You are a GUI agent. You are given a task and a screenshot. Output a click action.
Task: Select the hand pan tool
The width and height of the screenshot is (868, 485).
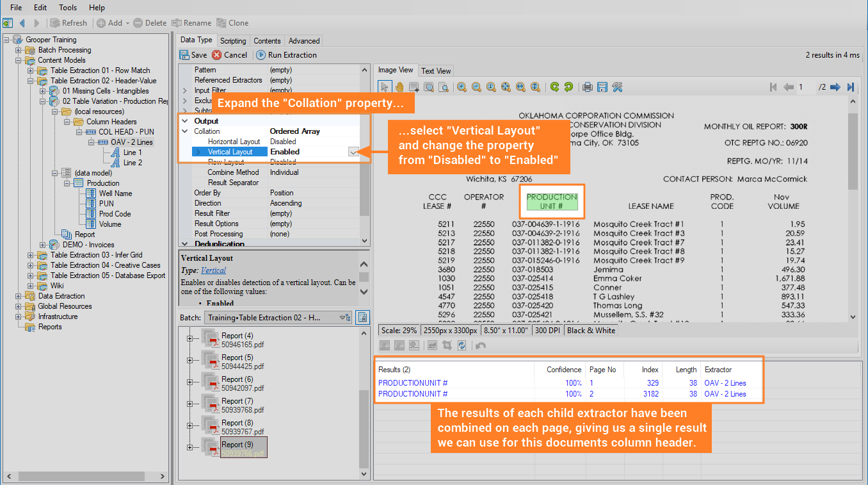pyautogui.click(x=399, y=87)
